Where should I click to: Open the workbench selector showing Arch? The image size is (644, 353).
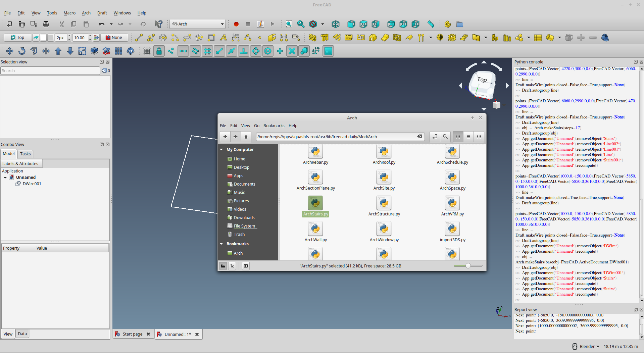pyautogui.click(x=197, y=24)
